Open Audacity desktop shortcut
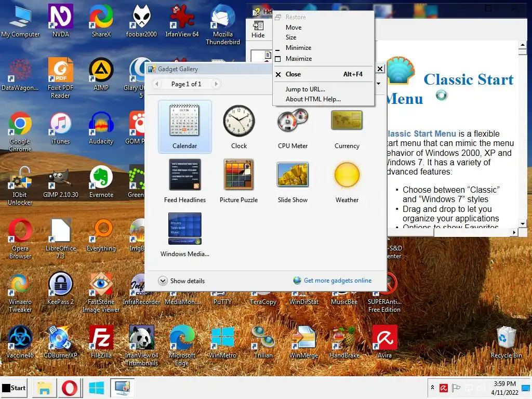This screenshot has width=532, height=399. click(101, 128)
